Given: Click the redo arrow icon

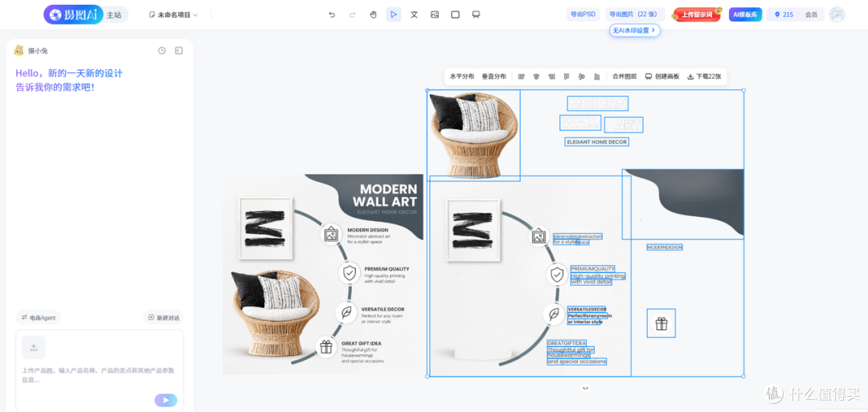Looking at the screenshot, I should click(353, 15).
